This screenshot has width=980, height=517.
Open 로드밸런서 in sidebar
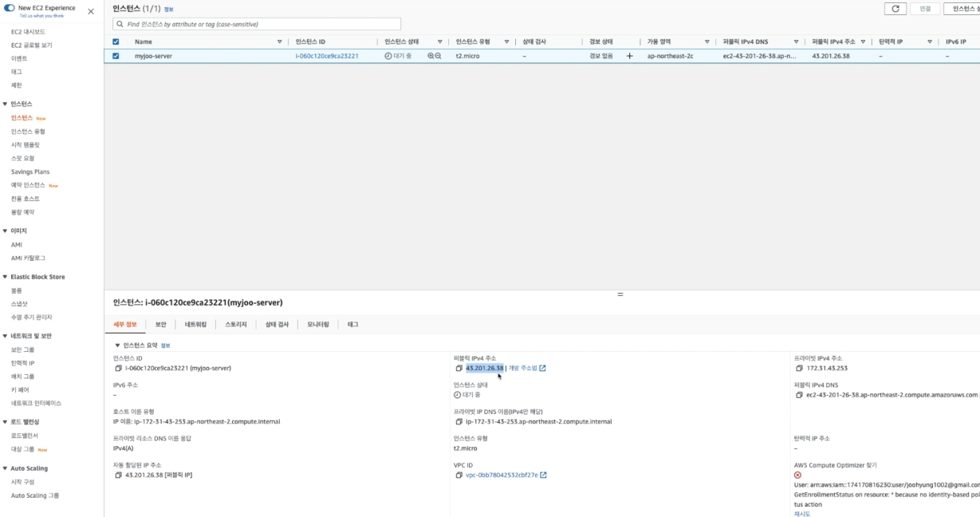25,436
